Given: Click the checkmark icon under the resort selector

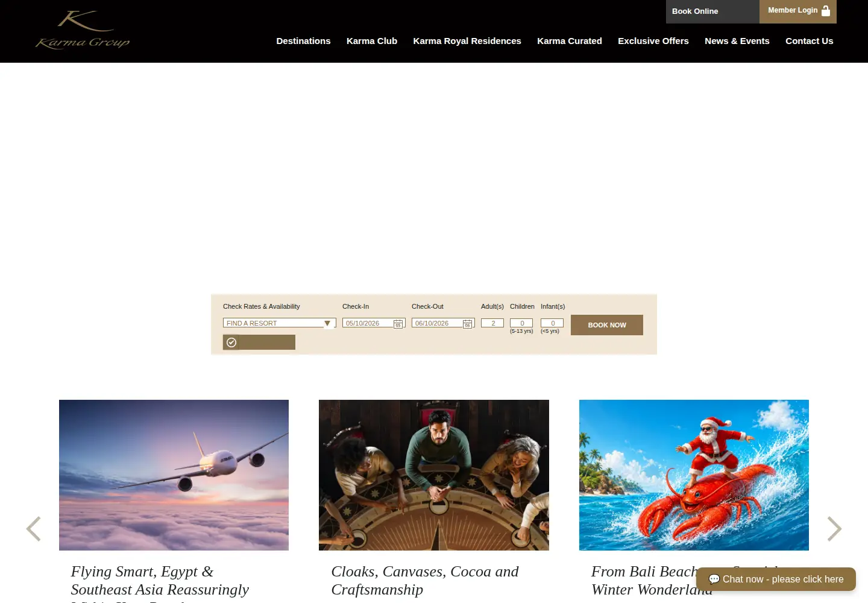Looking at the screenshot, I should [x=231, y=343].
